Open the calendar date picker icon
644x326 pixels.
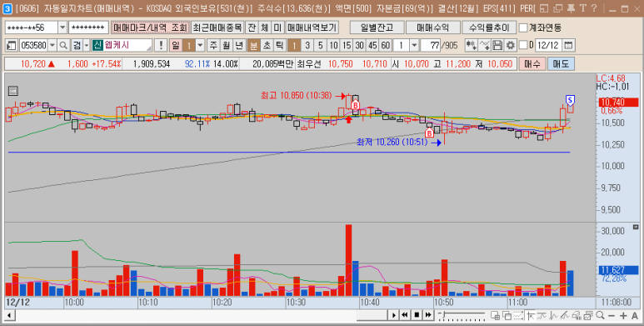coord(568,45)
